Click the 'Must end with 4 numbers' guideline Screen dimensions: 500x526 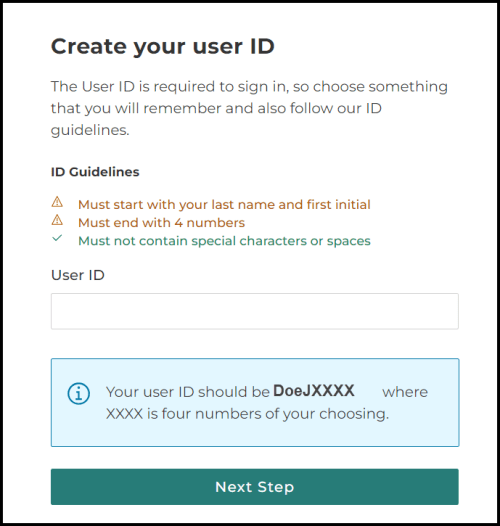[161, 223]
